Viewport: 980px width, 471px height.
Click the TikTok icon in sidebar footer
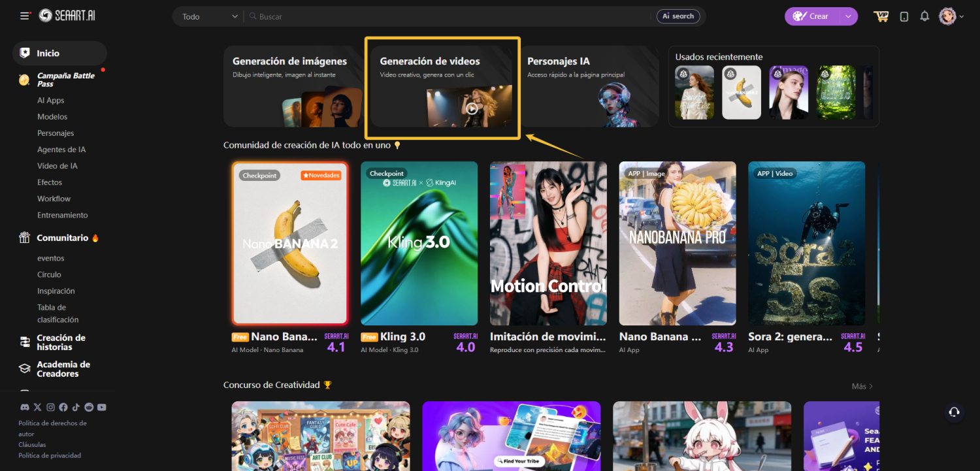coord(76,408)
